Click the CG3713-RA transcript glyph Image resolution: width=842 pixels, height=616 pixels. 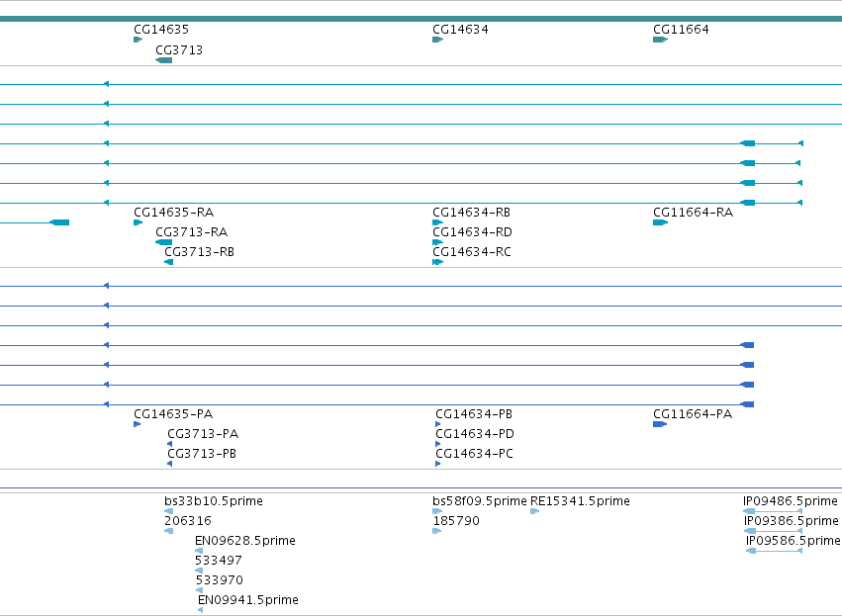(164, 242)
